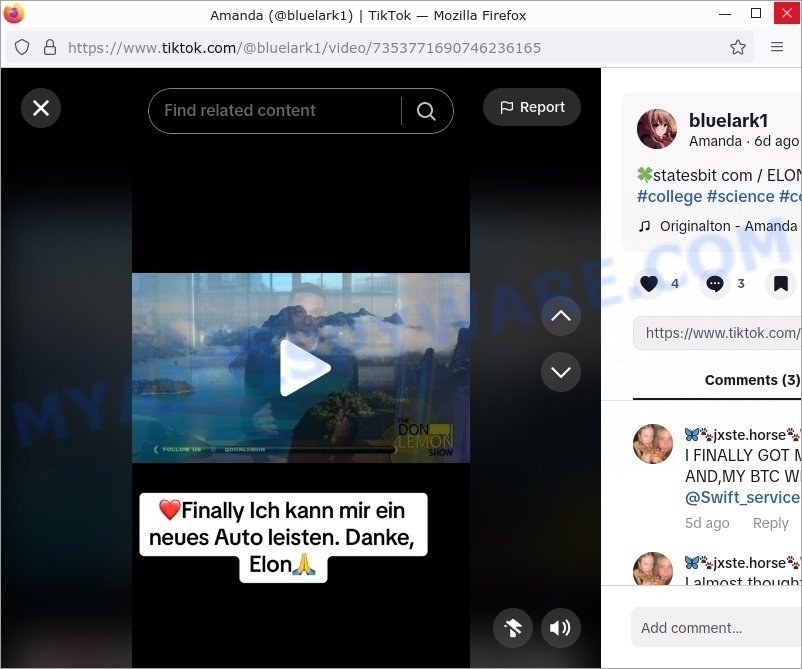Click the video caption text overlay

coord(283,538)
